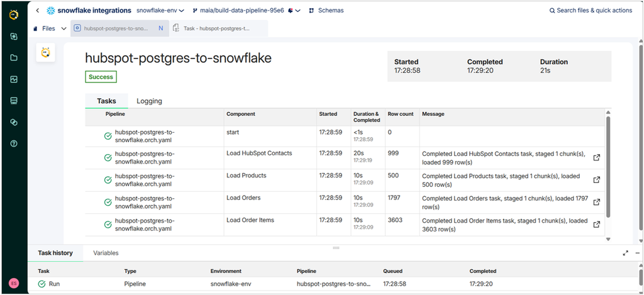Switch to hubspot-postgres-to-sno... file tab

tap(119, 28)
